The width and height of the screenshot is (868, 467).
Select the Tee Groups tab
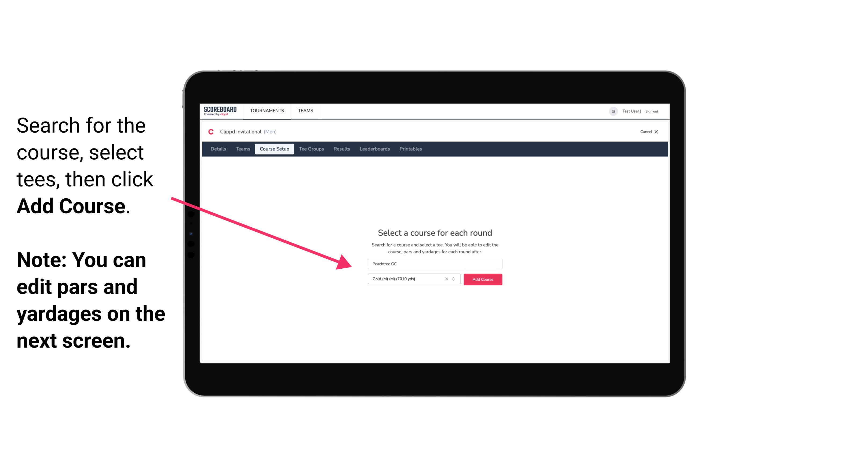(311, 149)
